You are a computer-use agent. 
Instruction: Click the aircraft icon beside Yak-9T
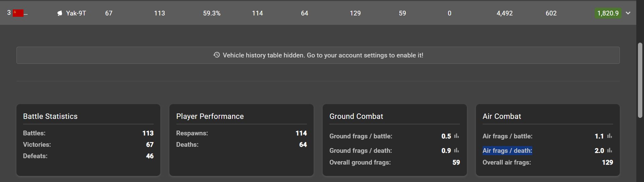(x=60, y=13)
